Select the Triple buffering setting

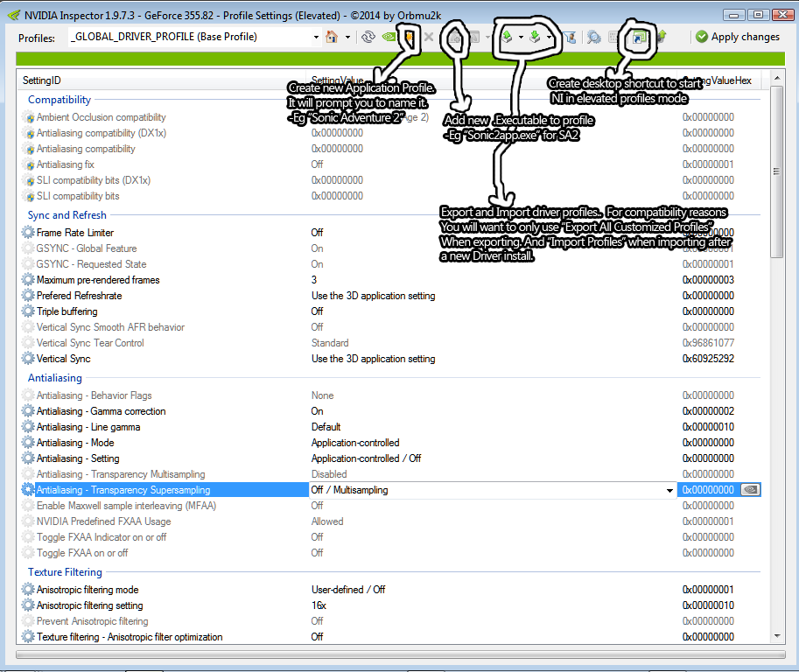[x=67, y=311]
